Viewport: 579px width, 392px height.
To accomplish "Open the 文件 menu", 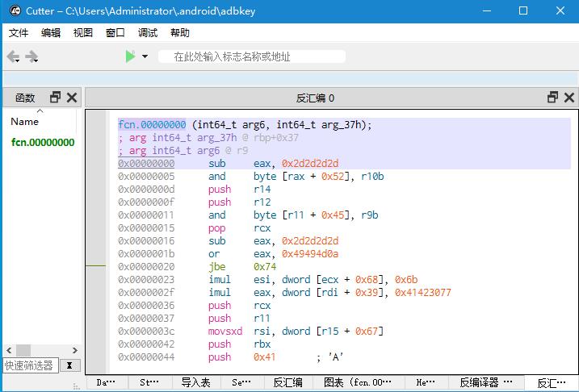I will point(19,33).
